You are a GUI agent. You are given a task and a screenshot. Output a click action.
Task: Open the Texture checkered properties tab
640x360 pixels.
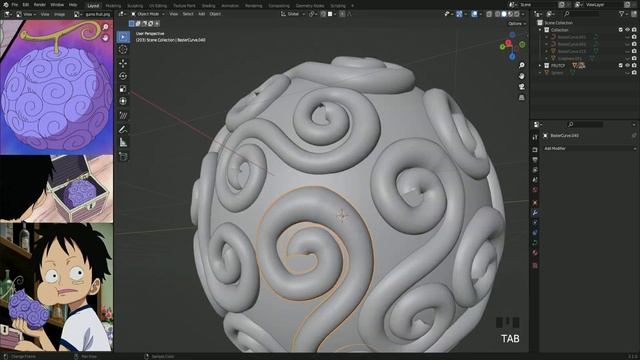[x=535, y=265]
